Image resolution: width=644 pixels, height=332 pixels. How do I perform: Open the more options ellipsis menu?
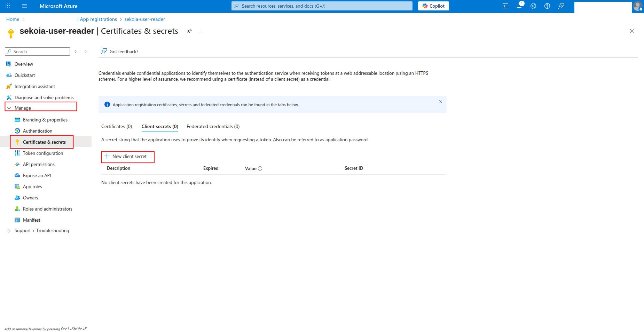click(201, 31)
